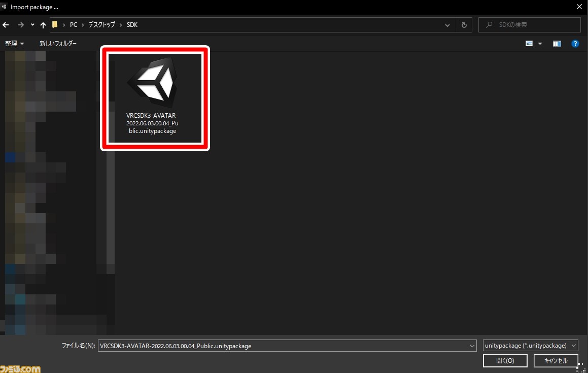This screenshot has height=373, width=588.
Task: Open the 整理 menu
Action: (14, 44)
